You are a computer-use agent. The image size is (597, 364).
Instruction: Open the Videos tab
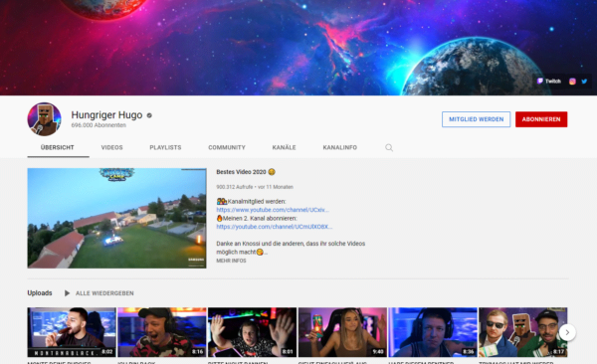click(x=111, y=147)
